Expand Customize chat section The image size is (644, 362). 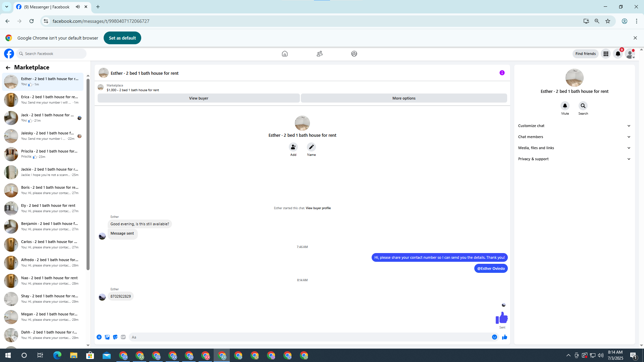574,126
